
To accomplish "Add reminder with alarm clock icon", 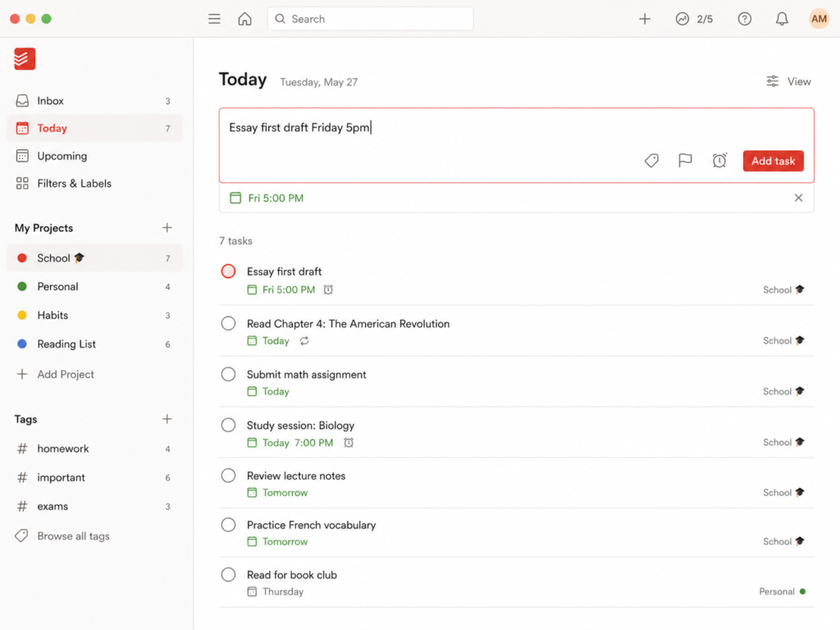I will point(719,161).
